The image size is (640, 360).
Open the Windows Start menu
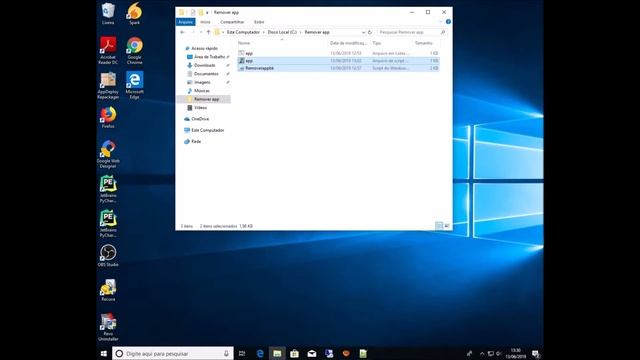(x=104, y=353)
